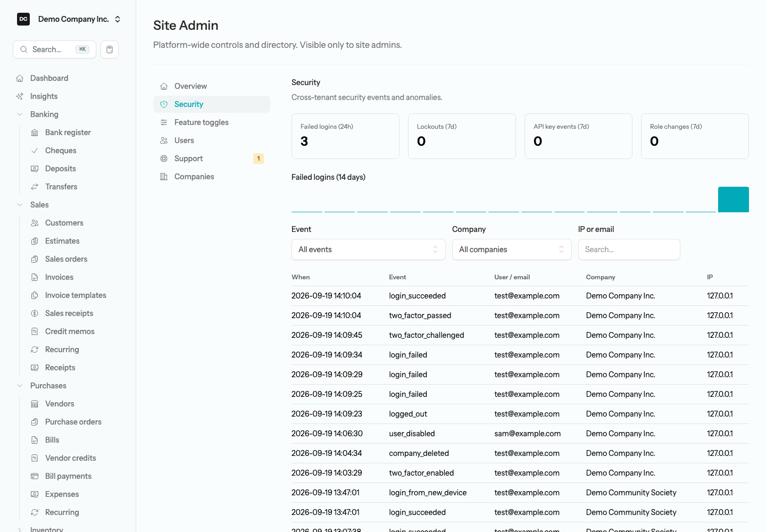Open the company switcher chevron
Viewport: 766px width, 532px height.
[118, 19]
